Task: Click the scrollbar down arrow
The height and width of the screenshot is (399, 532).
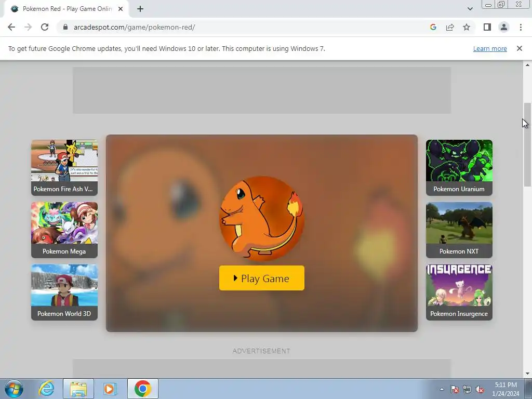Action: click(527, 374)
